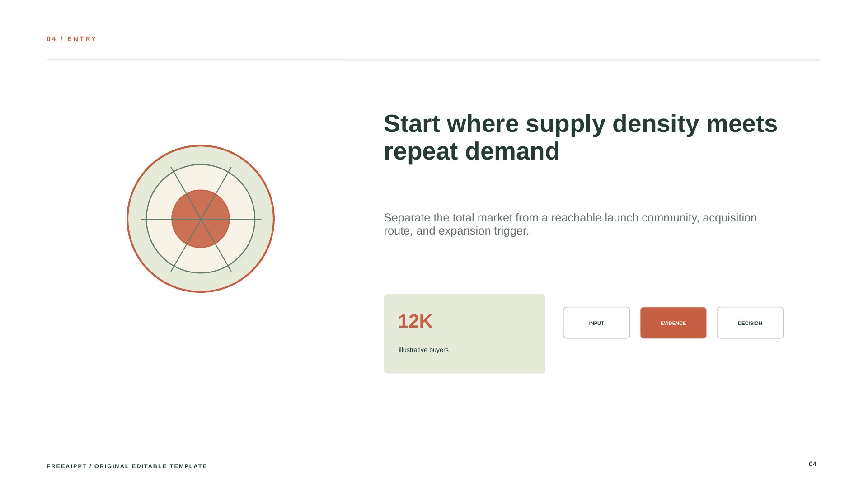
Task: Select the "illustrative buyers" caption
Action: click(423, 350)
